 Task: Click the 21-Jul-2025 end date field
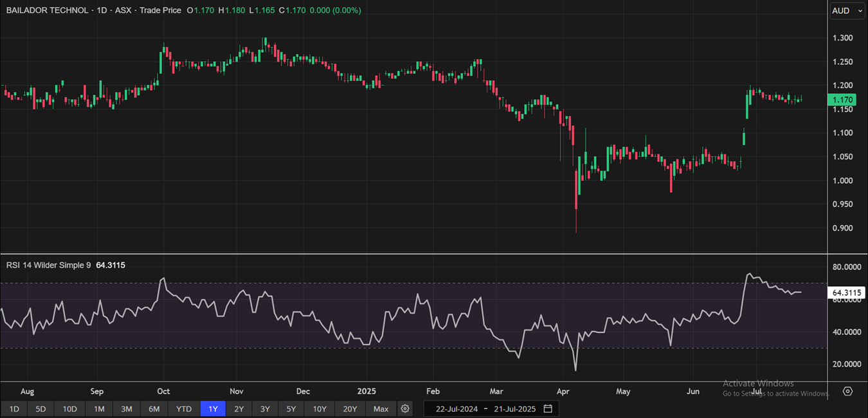click(515, 409)
